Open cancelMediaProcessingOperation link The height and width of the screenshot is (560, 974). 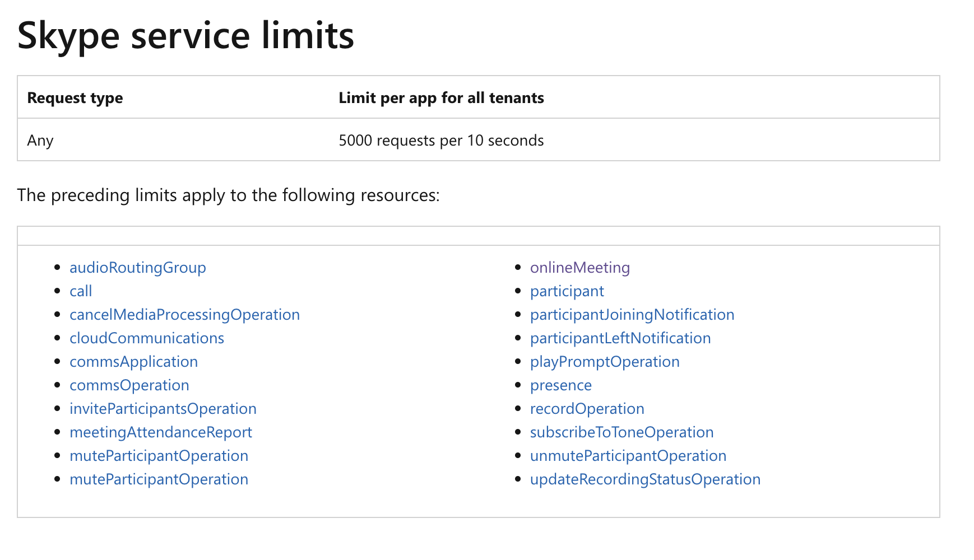click(184, 315)
